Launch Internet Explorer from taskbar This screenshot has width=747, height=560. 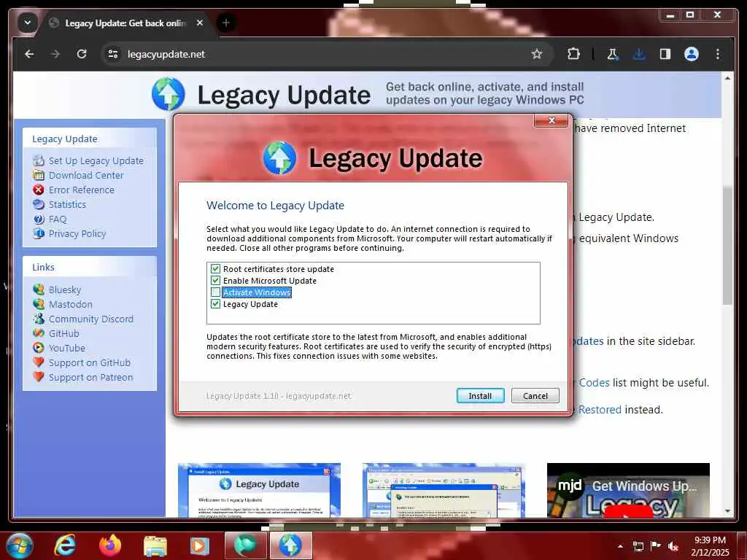click(x=65, y=545)
